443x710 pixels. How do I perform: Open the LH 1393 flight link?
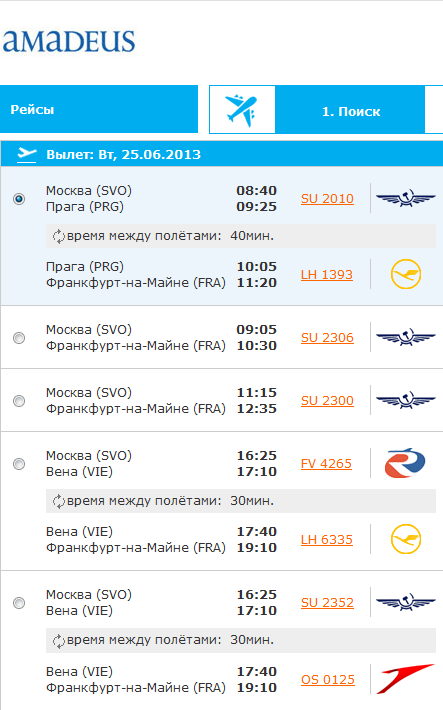[327, 275]
